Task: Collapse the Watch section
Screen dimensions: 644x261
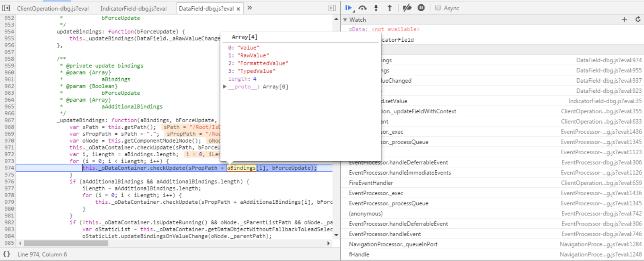Action: click(345, 20)
